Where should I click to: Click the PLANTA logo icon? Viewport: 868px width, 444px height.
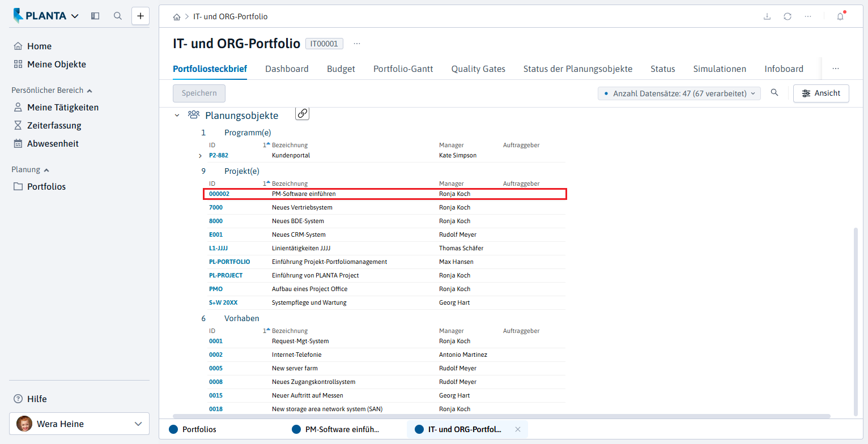pyautogui.click(x=18, y=15)
